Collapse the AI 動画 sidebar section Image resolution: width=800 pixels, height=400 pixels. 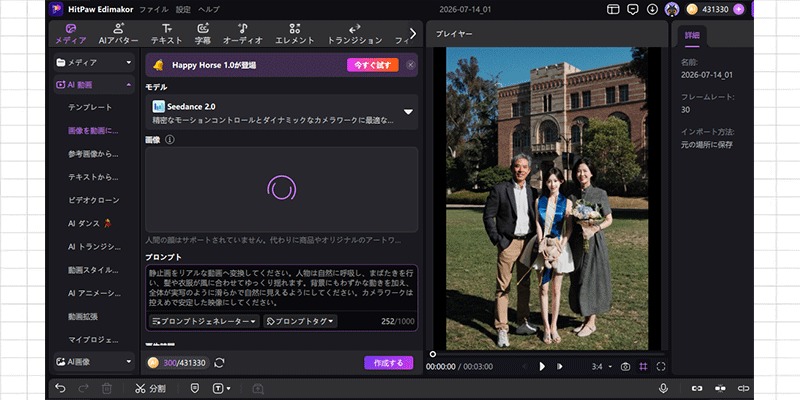[x=94, y=85]
